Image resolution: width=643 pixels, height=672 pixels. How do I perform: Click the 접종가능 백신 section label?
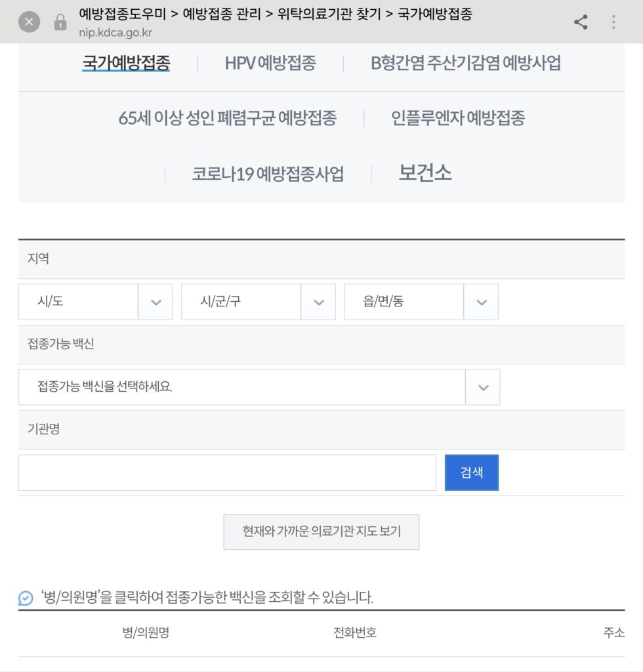61,343
